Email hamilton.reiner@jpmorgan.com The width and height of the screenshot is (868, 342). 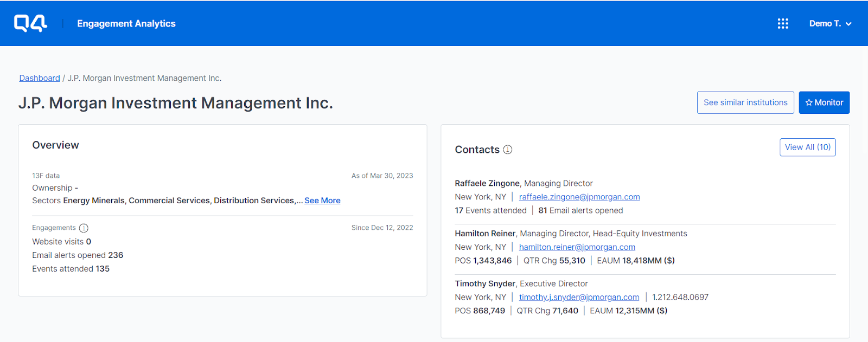pos(577,247)
